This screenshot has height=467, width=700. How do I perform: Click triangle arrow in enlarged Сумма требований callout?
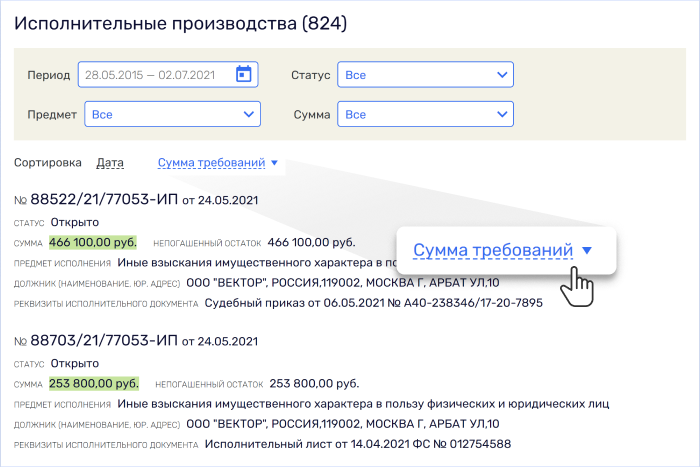pyautogui.click(x=587, y=250)
